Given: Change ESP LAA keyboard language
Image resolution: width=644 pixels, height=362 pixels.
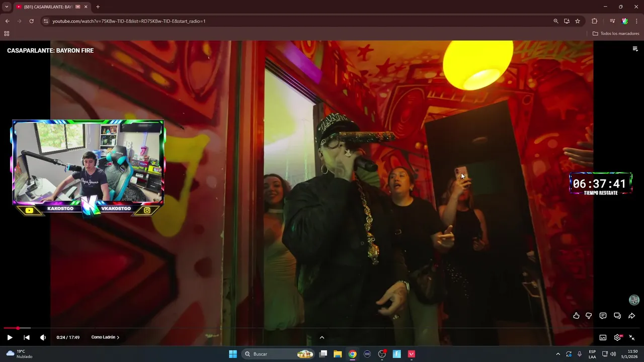Looking at the screenshot, I should tap(592, 354).
